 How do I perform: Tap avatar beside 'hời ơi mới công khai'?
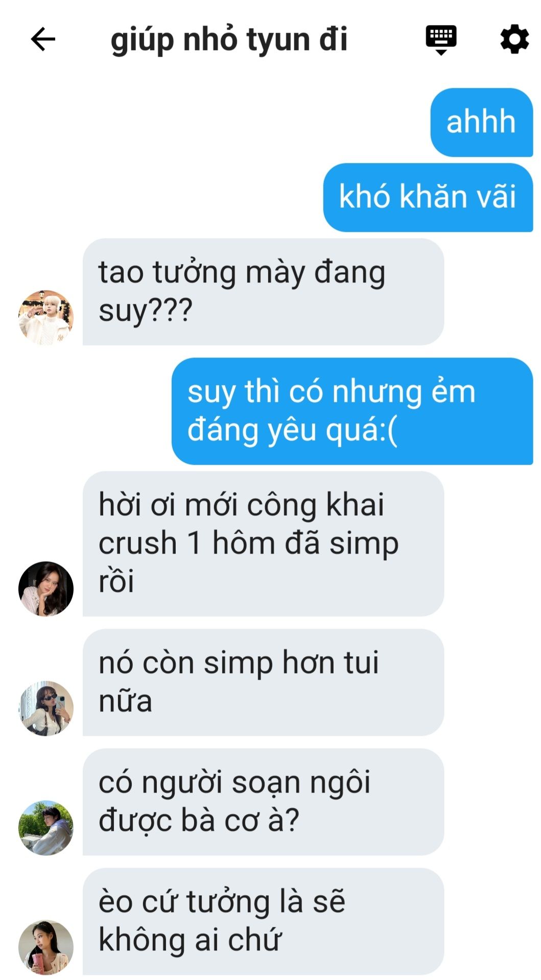(46, 589)
